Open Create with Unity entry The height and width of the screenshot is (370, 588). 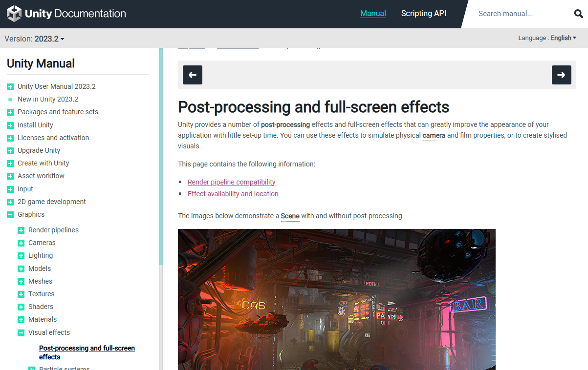[x=44, y=163]
